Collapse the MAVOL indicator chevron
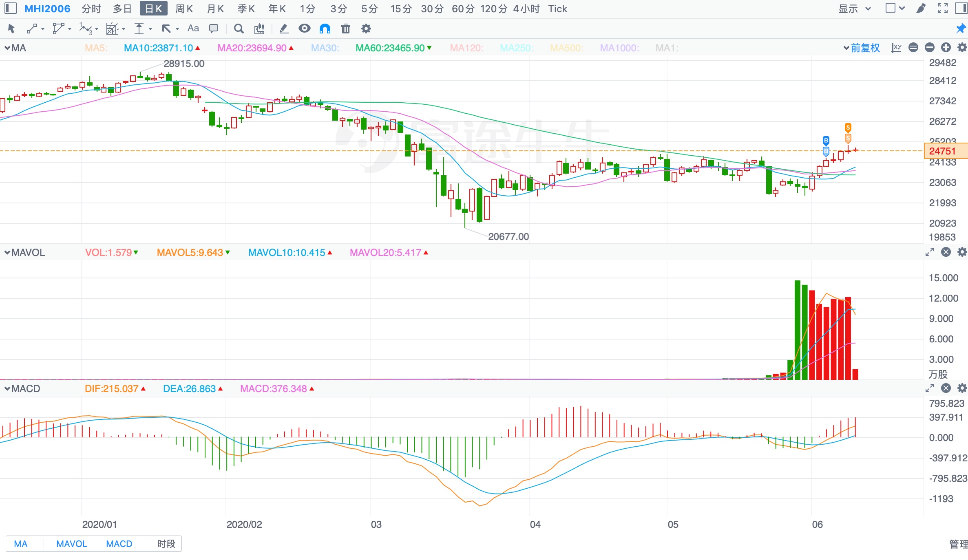This screenshot has height=560, width=968. [7, 253]
